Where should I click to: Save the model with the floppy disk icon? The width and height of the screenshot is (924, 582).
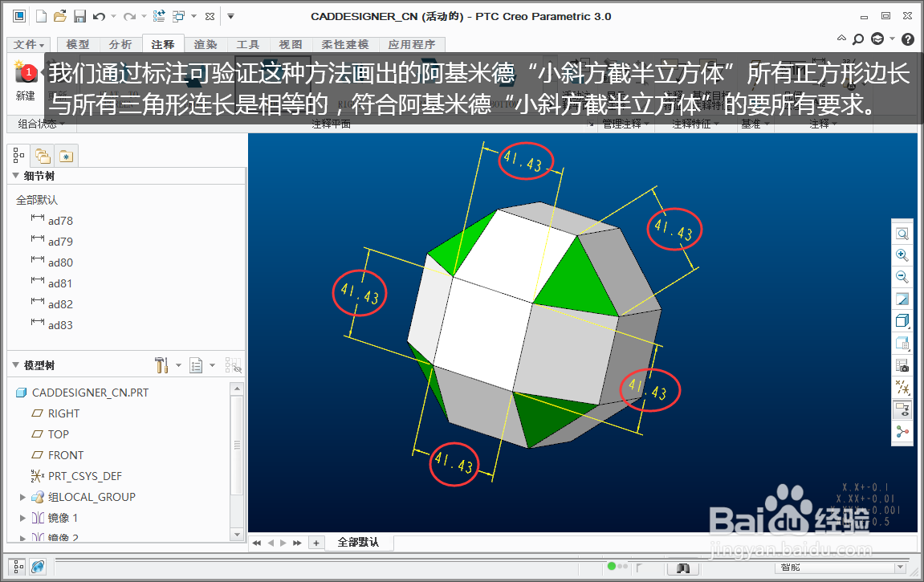pos(79,17)
